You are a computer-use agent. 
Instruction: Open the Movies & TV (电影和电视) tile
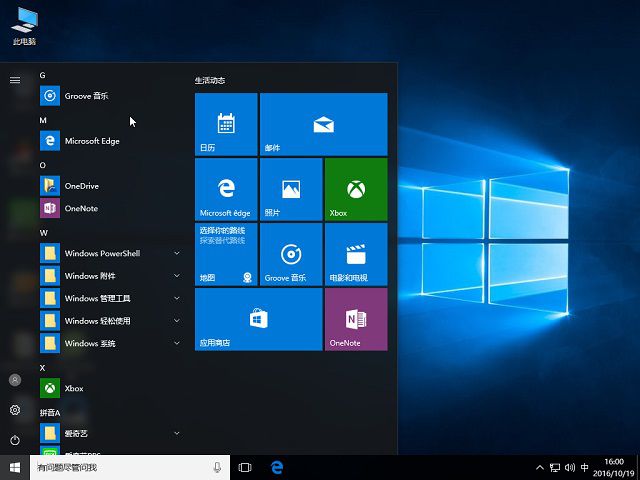355,254
